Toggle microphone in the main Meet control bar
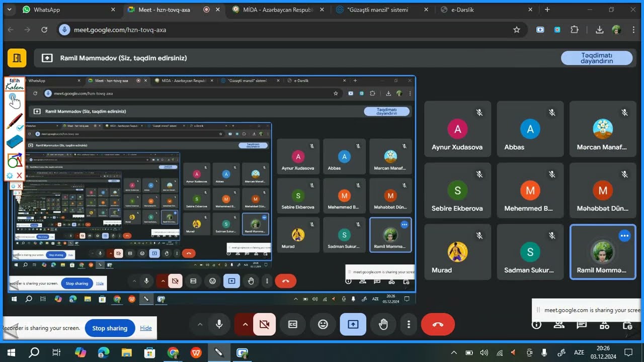This screenshot has height=362, width=644. 219,324
